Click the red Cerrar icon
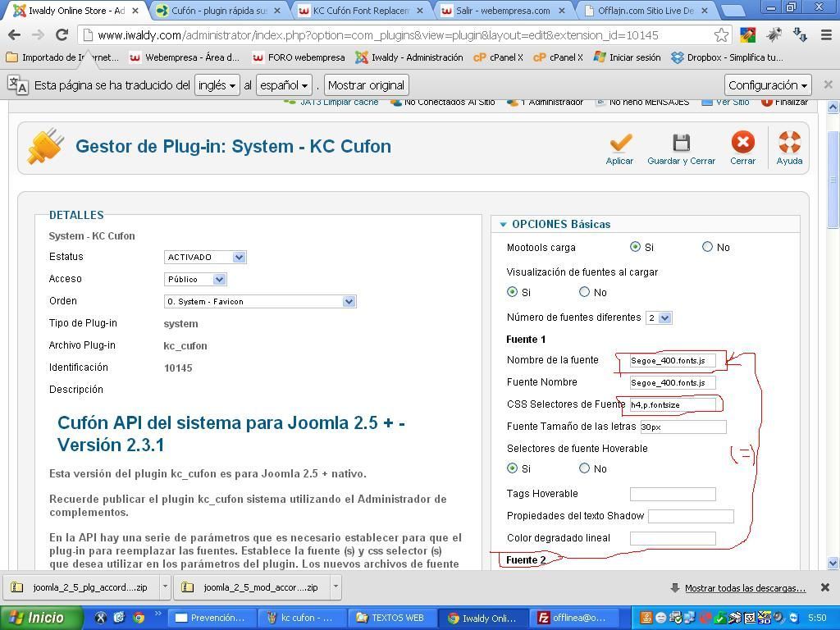Image resolution: width=840 pixels, height=630 pixels. (742, 143)
